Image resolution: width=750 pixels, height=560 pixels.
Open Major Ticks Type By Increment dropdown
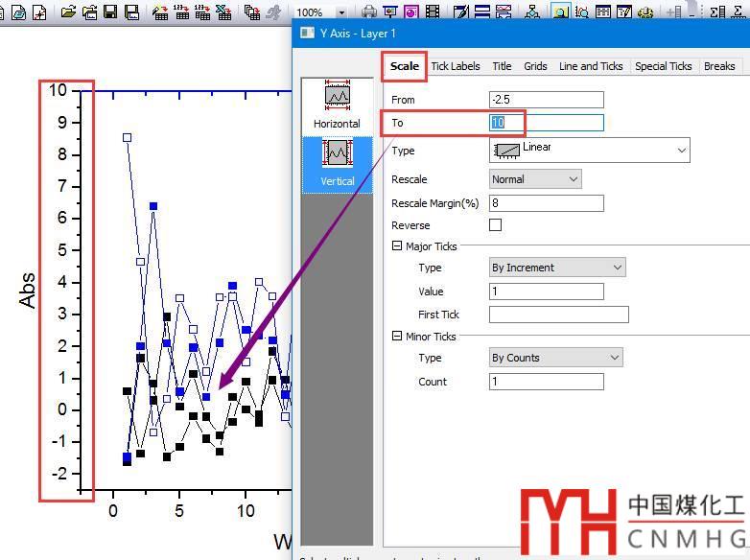click(557, 268)
